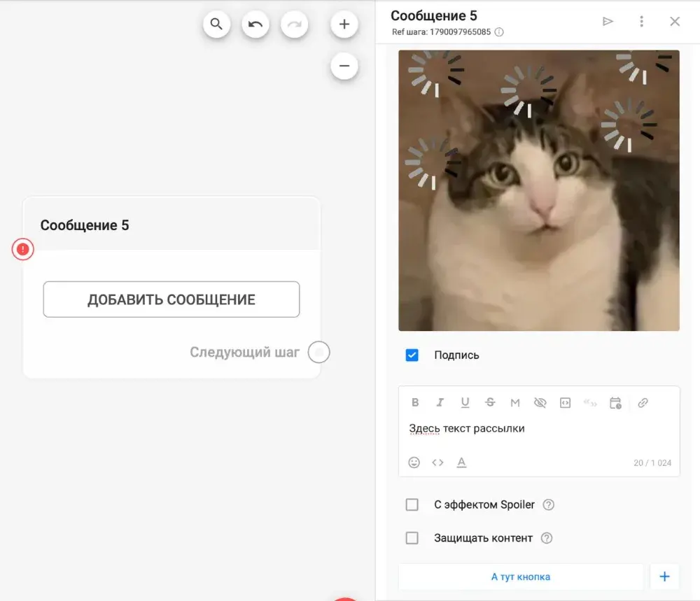Show help for Защищать контент
700x601 pixels.
(x=547, y=538)
